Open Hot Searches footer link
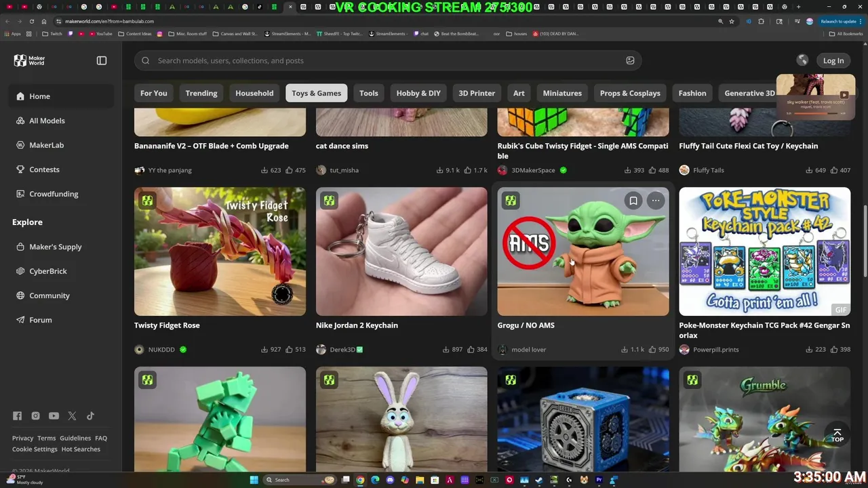This screenshot has width=868, height=488. click(81, 449)
